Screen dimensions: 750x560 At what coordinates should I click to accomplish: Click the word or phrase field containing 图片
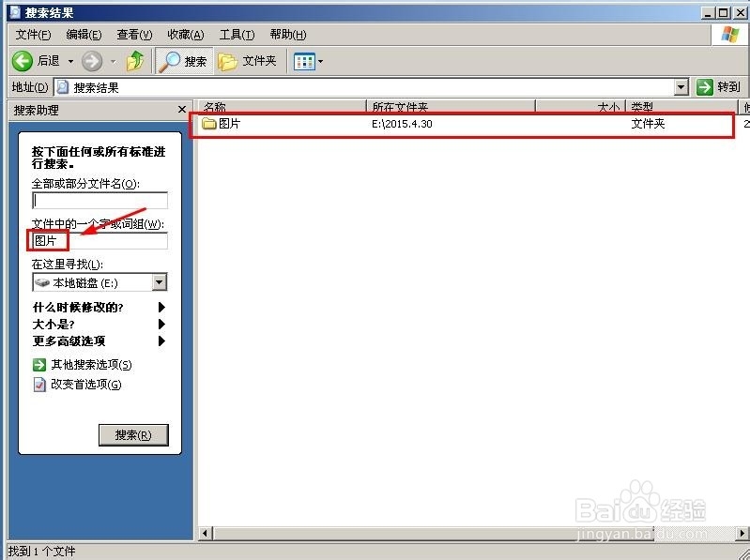(99, 241)
